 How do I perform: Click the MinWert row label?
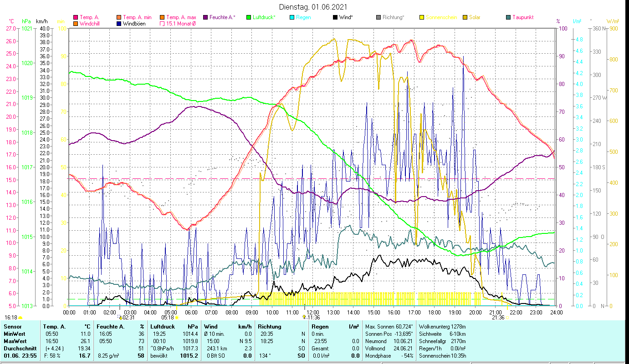point(15,334)
